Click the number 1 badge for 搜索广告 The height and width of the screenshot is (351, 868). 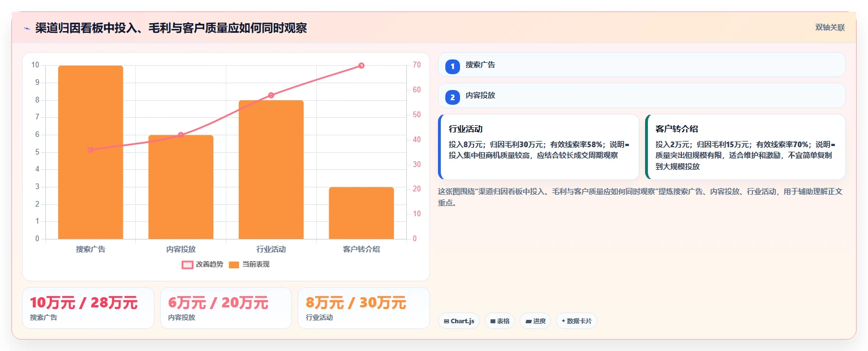click(453, 67)
